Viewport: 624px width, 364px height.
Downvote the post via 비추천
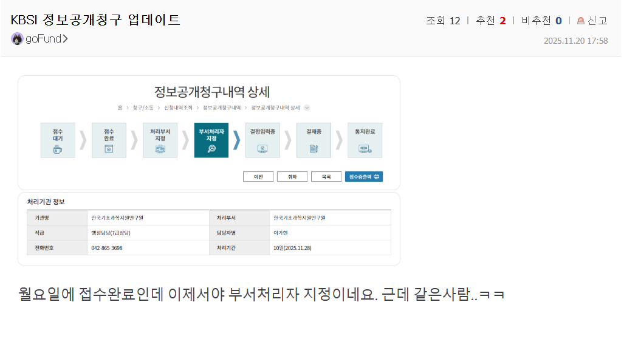pyautogui.click(x=541, y=21)
